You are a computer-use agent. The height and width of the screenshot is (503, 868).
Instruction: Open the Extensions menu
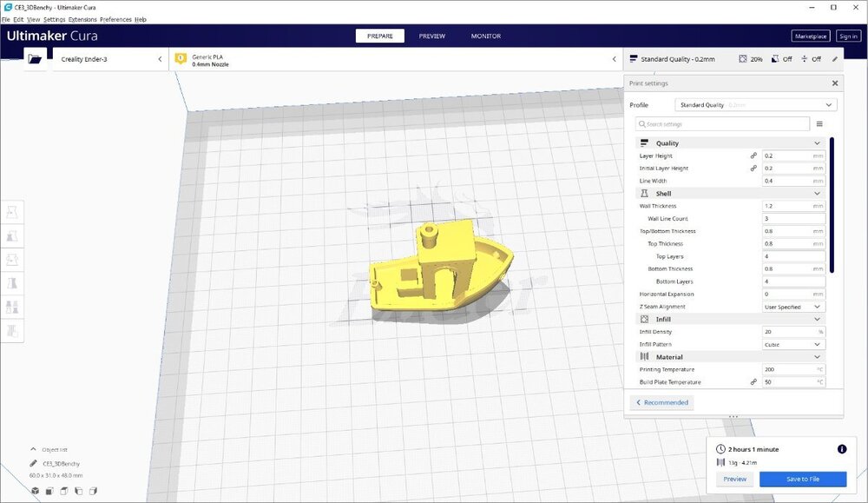pyautogui.click(x=82, y=19)
